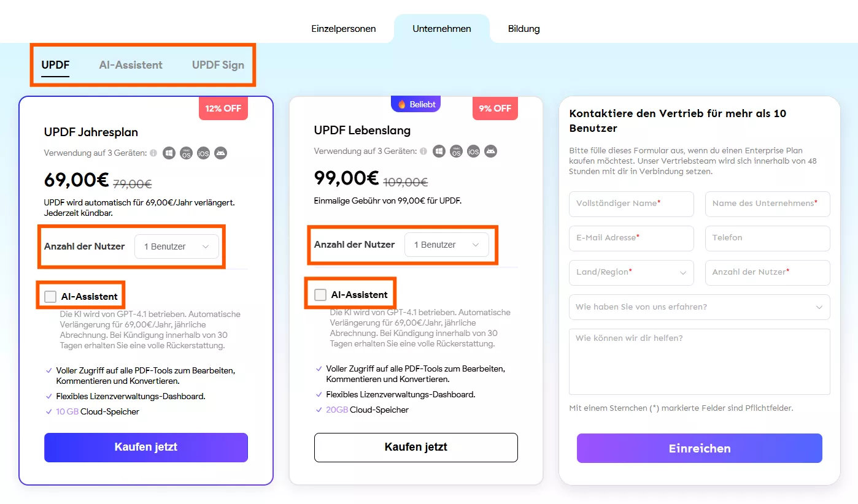Expand the Land/Region dropdown
858x504 pixels.
pos(631,272)
